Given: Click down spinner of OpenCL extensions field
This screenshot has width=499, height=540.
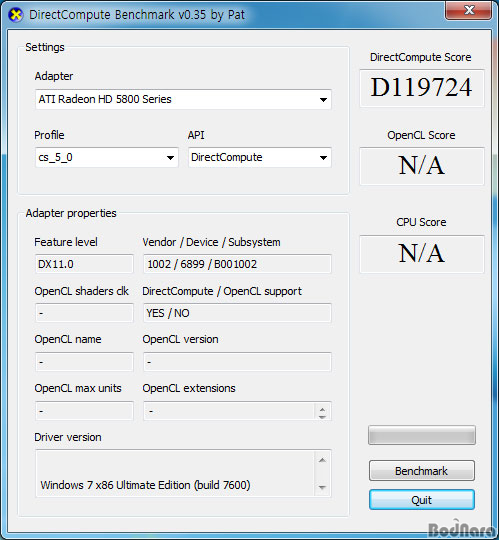Looking at the screenshot, I should (322, 416).
